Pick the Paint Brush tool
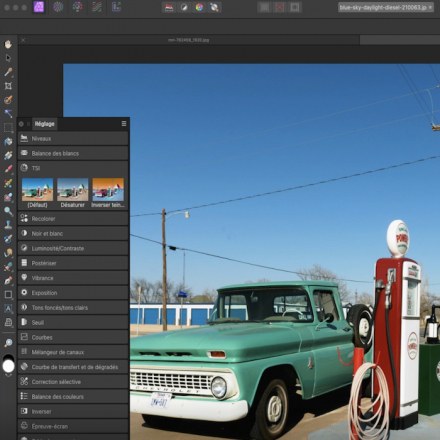Viewport: 440px width, 440px height. [8, 169]
